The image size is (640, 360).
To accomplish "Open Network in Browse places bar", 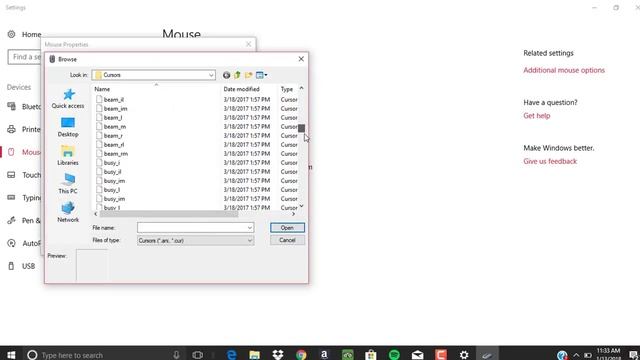I will [68, 212].
